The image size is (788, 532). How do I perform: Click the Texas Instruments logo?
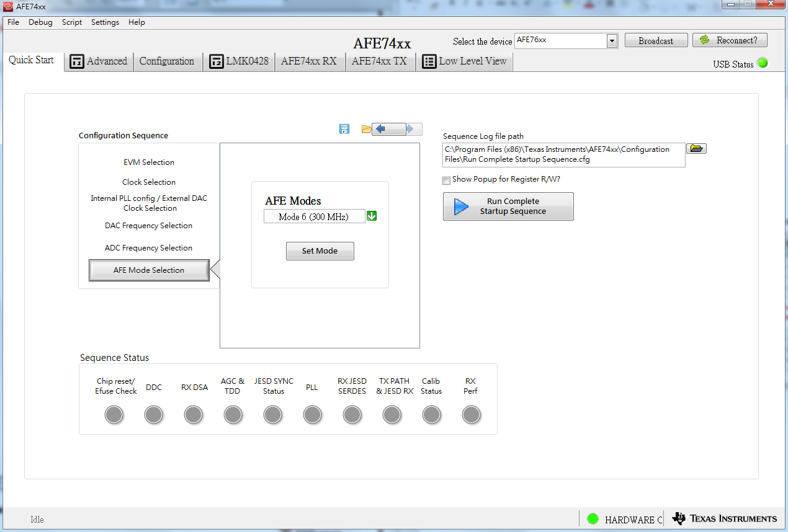(x=724, y=518)
